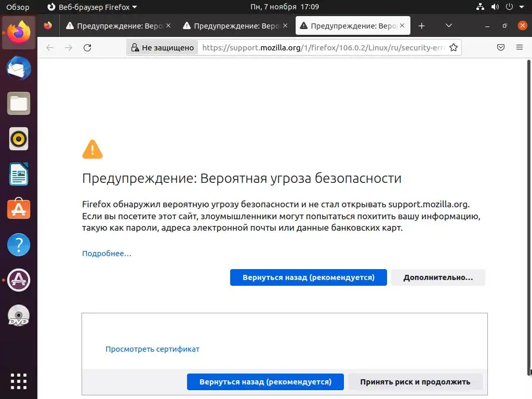532x399 pixels.
Task: Open 'Веб-браузер Firefox' application menu
Action: coord(92,7)
